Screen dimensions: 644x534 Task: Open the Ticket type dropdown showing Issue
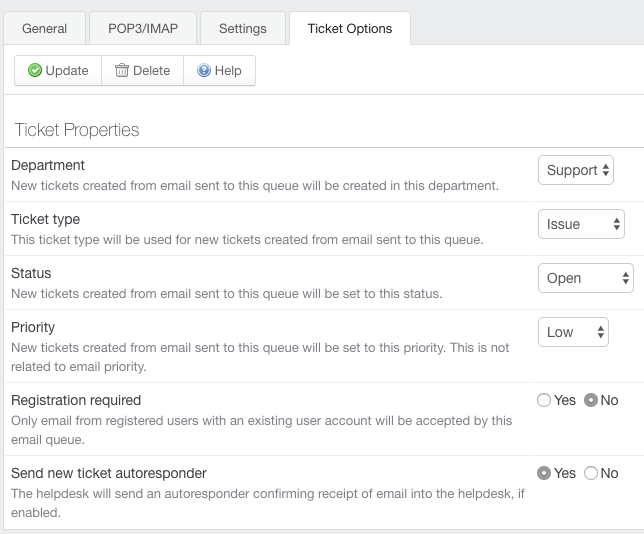coord(581,224)
